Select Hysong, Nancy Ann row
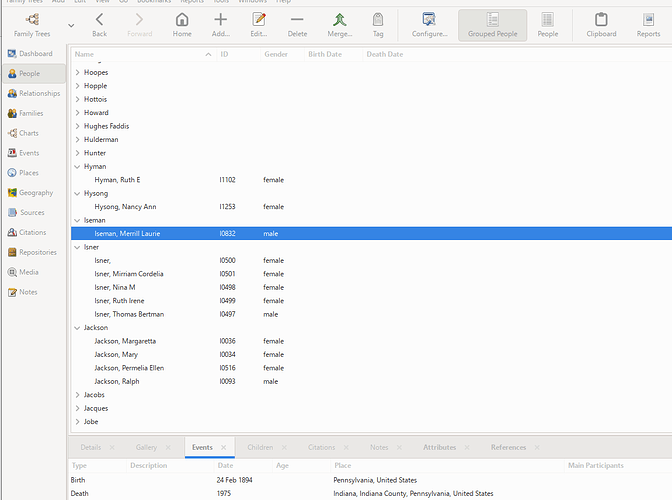672x500 pixels. [371, 207]
